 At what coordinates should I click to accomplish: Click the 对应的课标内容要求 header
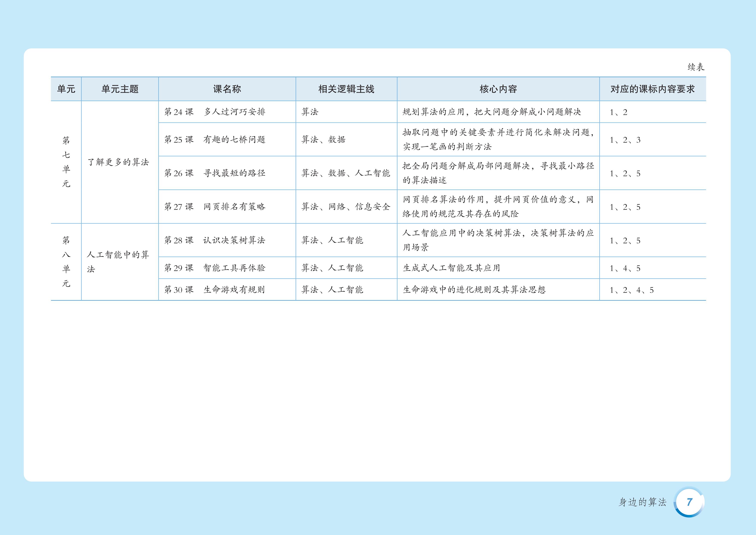[652, 89]
